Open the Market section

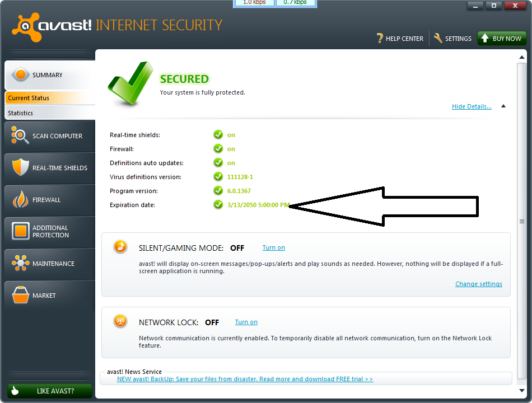(50, 295)
